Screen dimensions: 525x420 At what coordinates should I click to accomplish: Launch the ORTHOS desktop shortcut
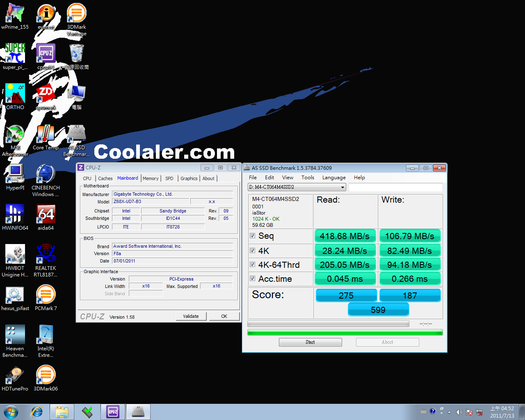(x=15, y=97)
